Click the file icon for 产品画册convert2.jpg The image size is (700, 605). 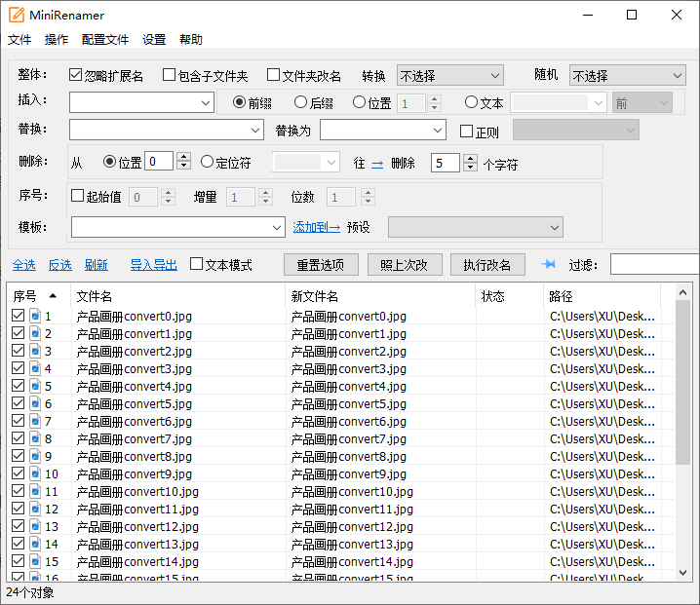[x=35, y=351]
